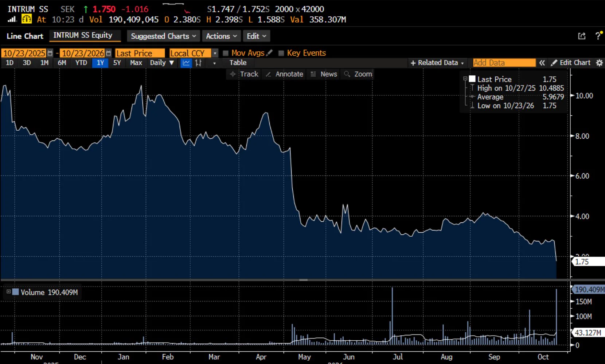Collapse panel with double chevron icon
This screenshot has width=605, height=364.
click(542, 63)
